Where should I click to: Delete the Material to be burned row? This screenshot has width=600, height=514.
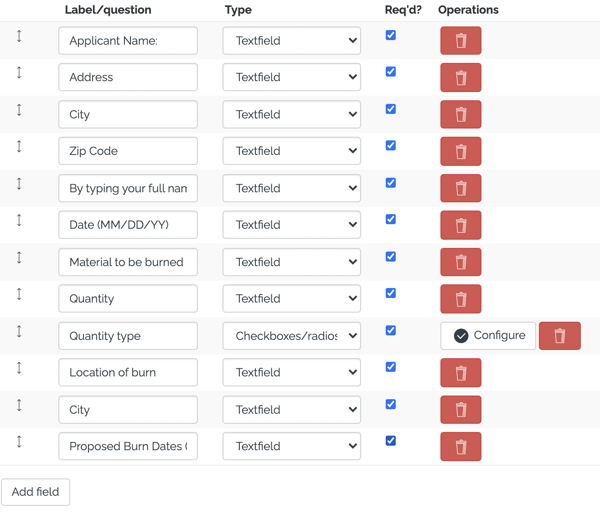(x=460, y=262)
